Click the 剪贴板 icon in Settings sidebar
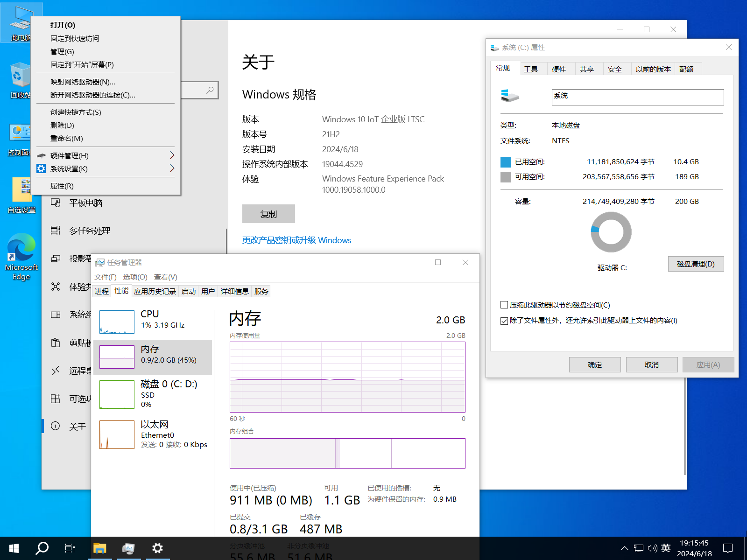 (x=56, y=343)
